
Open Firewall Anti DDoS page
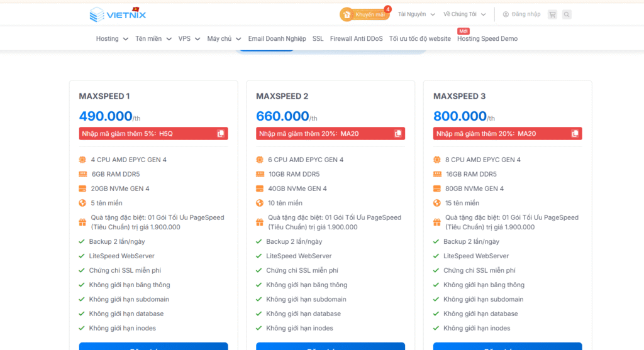point(356,39)
